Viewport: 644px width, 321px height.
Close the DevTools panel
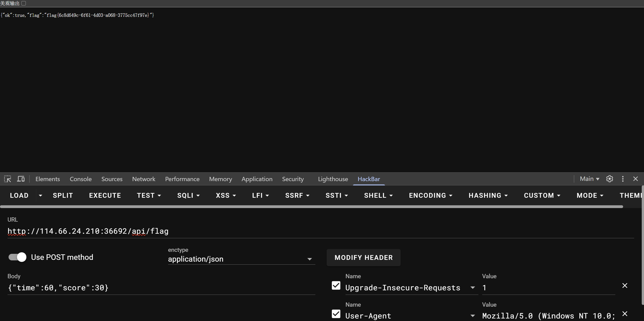(x=635, y=179)
